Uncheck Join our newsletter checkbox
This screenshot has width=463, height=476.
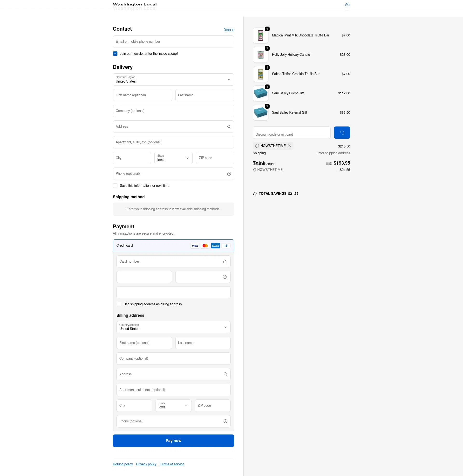(x=115, y=54)
